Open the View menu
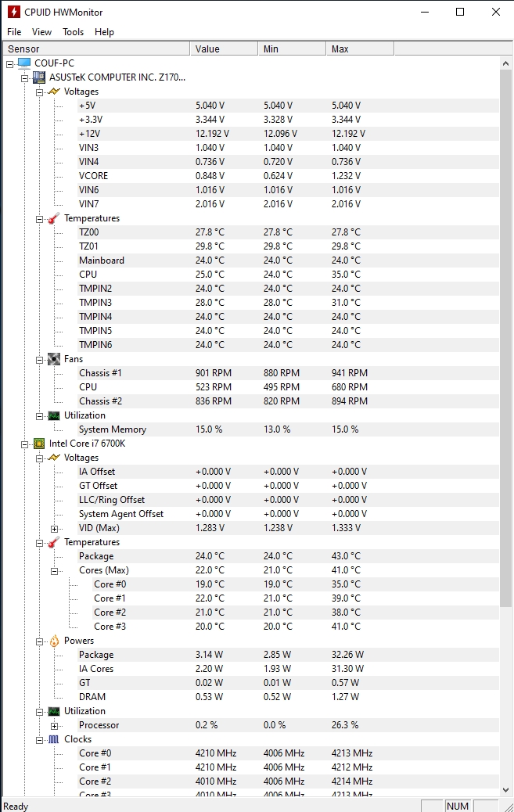The height and width of the screenshot is (812, 514). click(42, 32)
